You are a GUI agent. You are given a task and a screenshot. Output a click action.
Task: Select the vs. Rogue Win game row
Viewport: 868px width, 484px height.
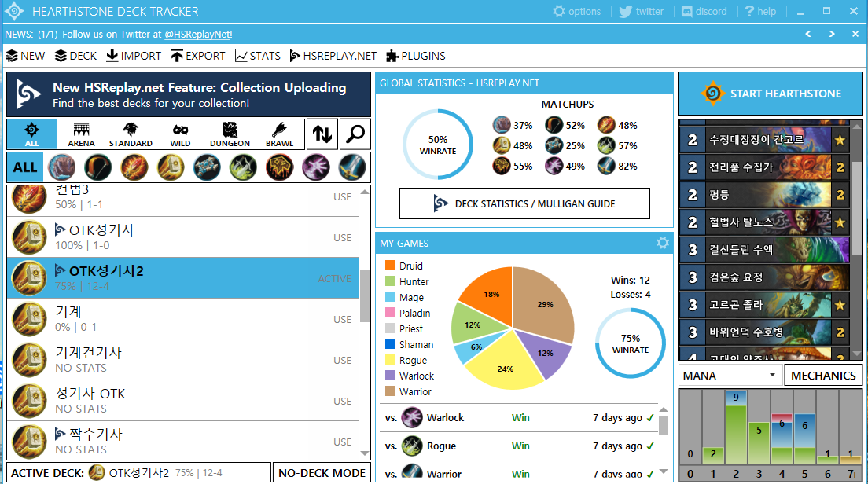tap(519, 445)
